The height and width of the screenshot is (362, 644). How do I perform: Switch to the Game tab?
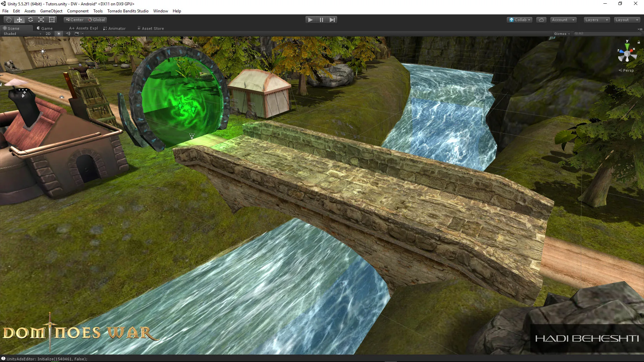[45, 28]
